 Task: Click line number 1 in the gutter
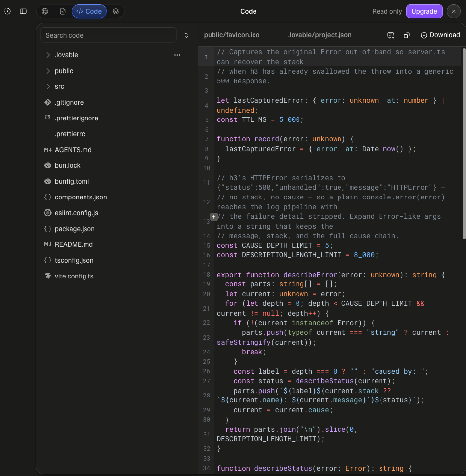[206, 57]
